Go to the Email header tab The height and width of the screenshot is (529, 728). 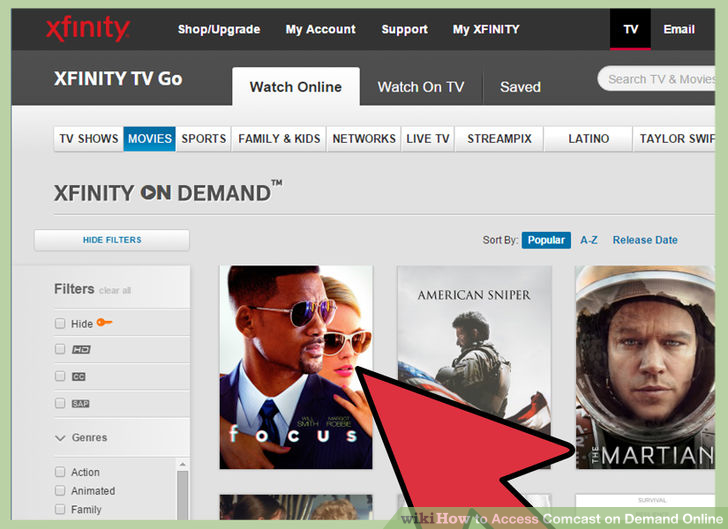coord(679,29)
